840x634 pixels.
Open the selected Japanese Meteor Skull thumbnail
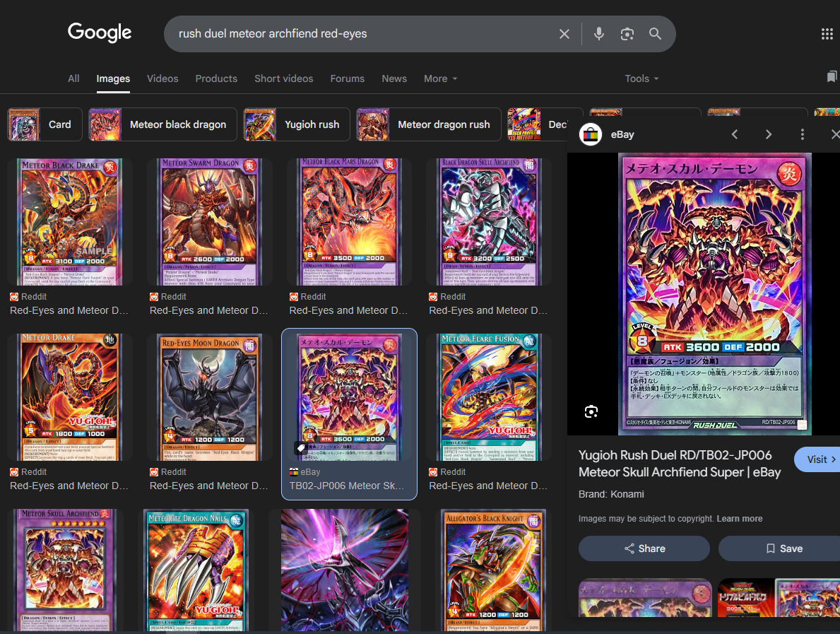[x=349, y=397]
